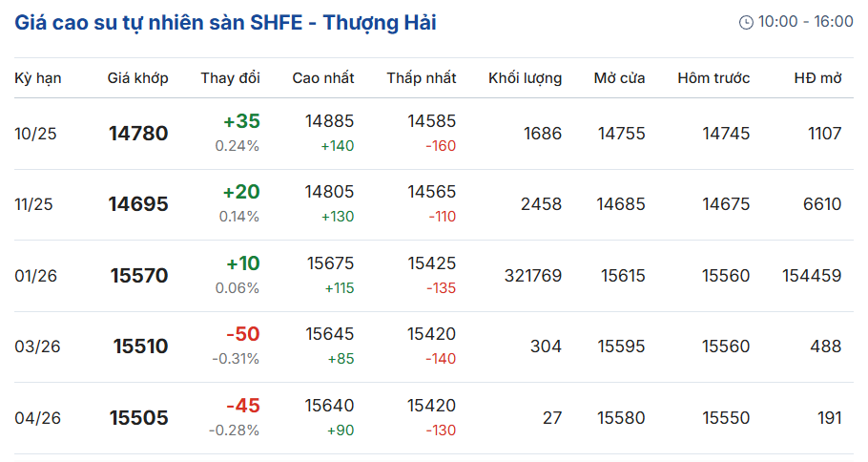Select the 11/25 contract term
This screenshot has width=868, height=462.
(33, 204)
